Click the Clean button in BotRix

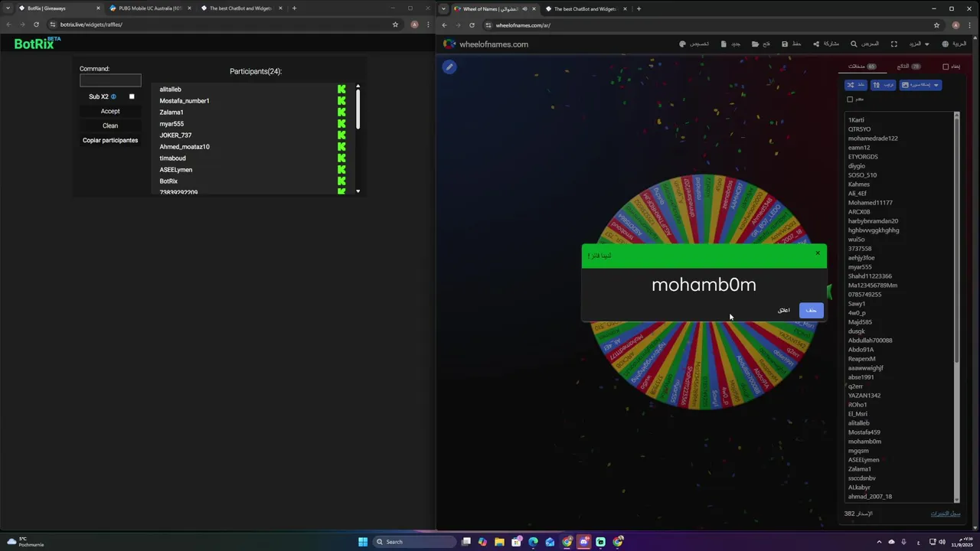point(110,126)
